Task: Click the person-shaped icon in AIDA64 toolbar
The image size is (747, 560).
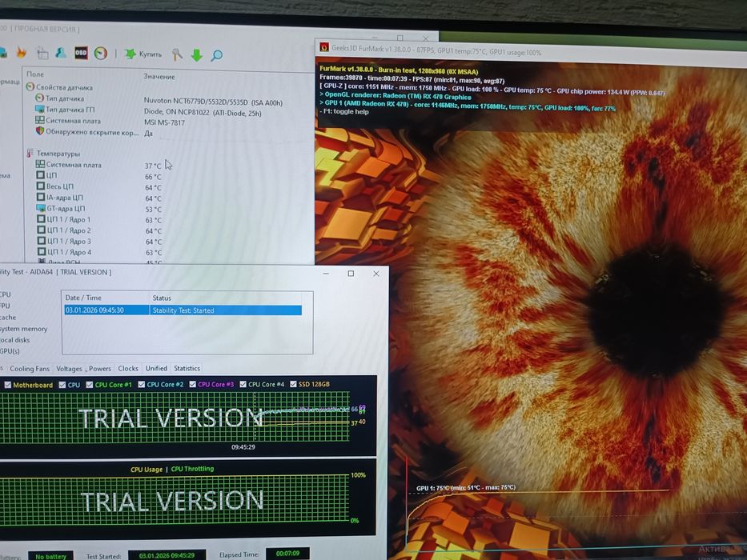Action: [61, 52]
